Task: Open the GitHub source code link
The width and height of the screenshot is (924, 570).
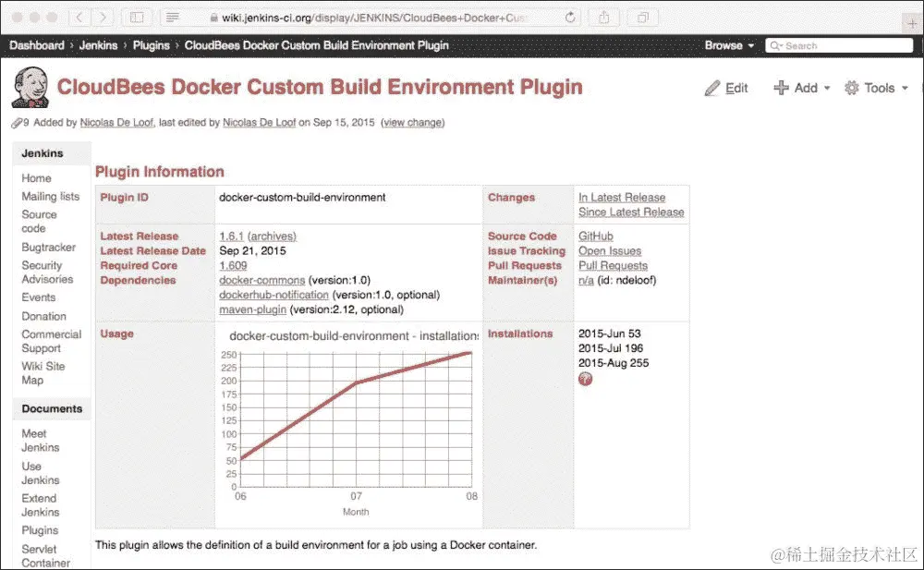Action: [595, 236]
